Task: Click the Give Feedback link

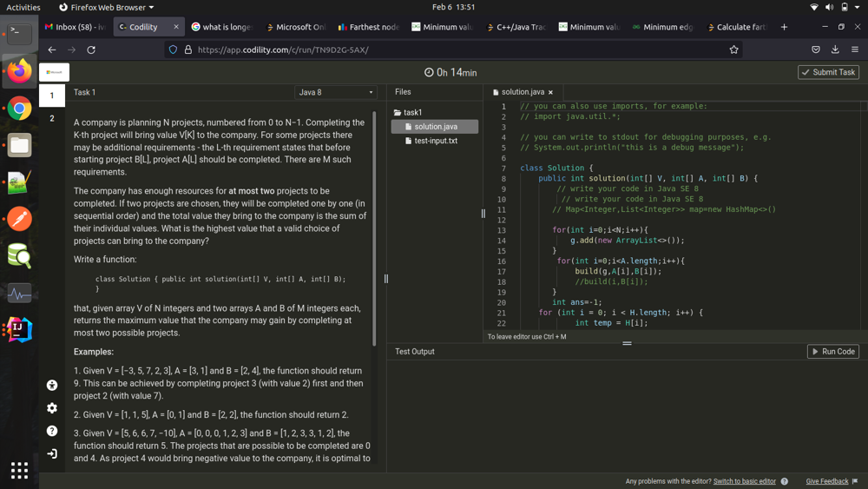Action: [827, 481]
